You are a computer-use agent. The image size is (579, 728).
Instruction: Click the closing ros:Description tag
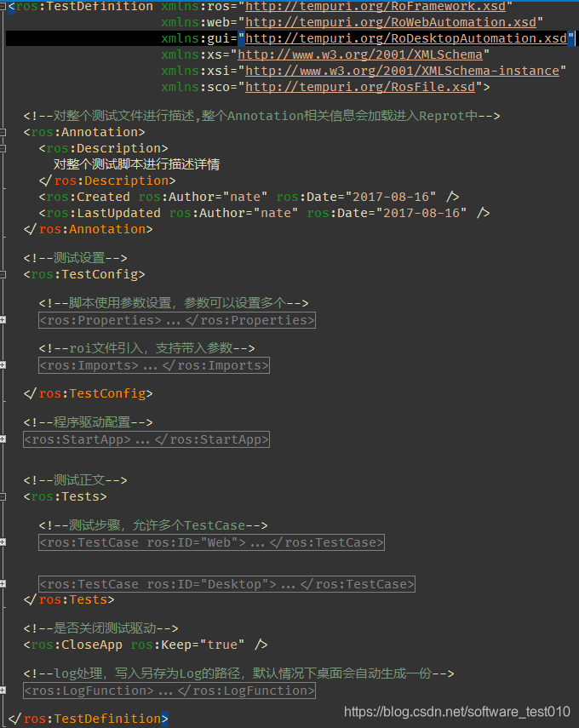tap(107, 181)
